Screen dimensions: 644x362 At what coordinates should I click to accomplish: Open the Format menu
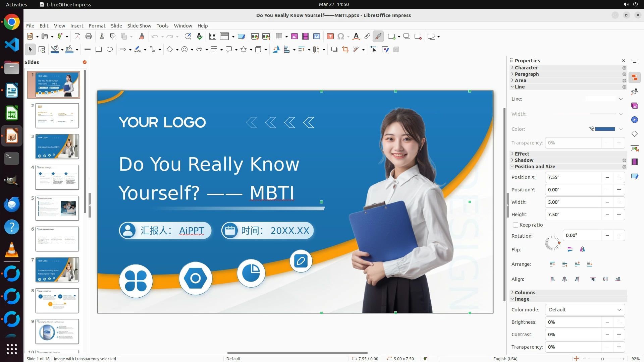(97, 25)
